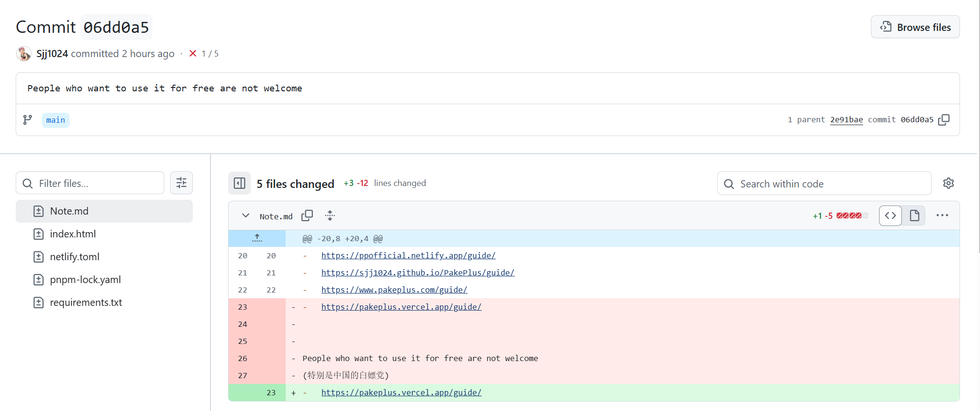This screenshot has width=980, height=411.
Task: Open the file filter options
Action: (181, 183)
